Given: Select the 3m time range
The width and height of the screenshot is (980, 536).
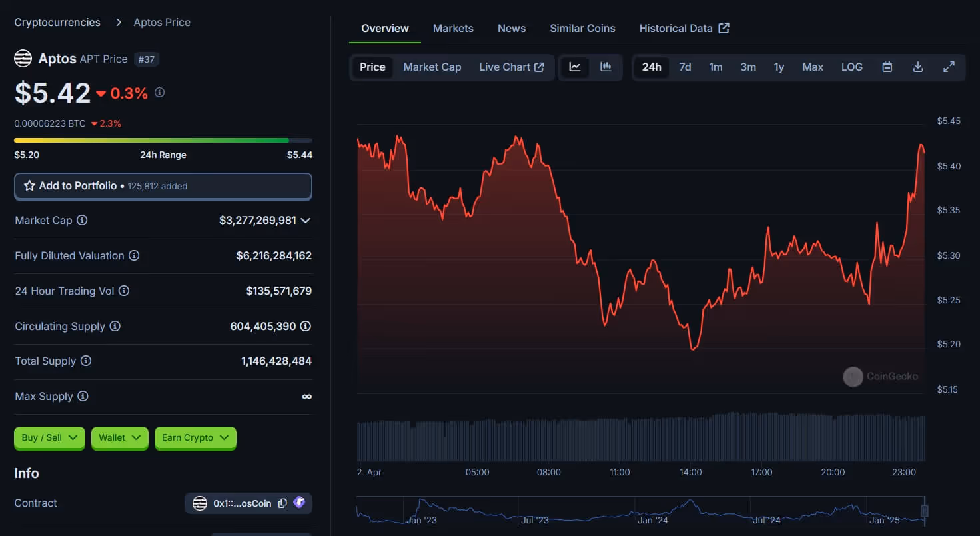Looking at the screenshot, I should 748,67.
